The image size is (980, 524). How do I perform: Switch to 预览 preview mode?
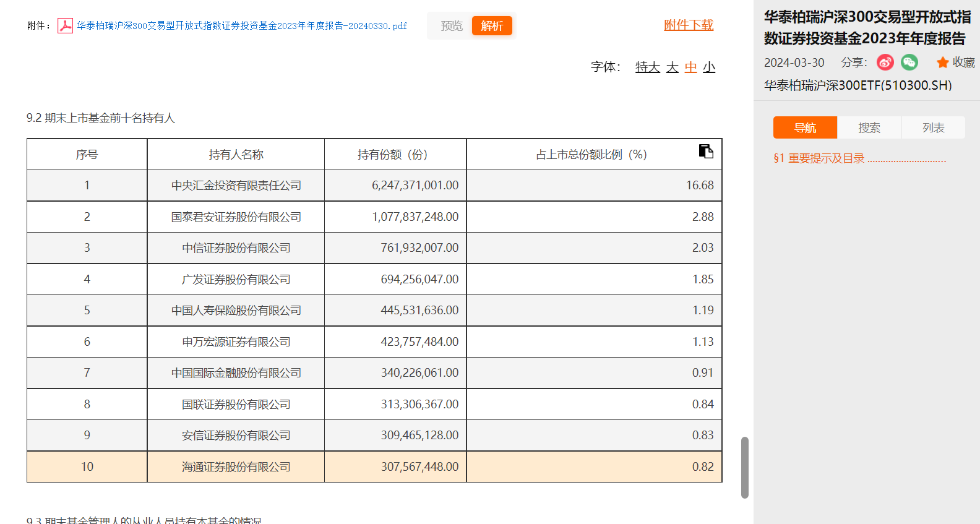click(x=452, y=26)
